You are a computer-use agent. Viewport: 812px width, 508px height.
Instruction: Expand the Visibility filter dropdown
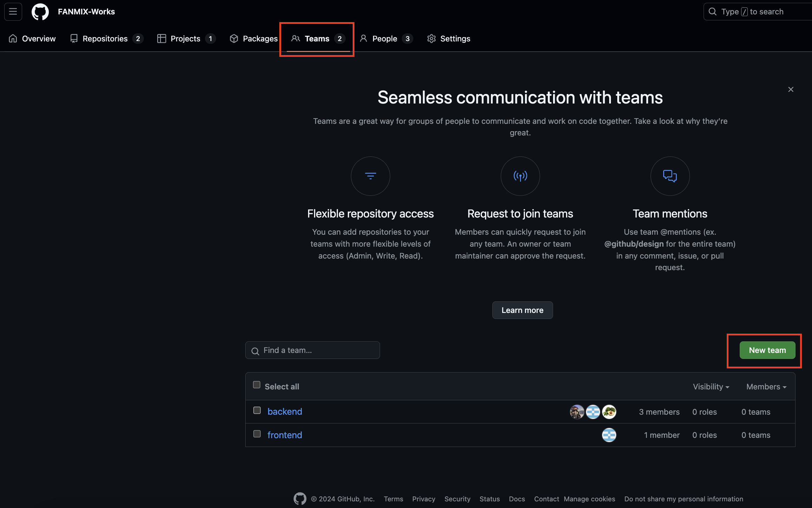point(711,387)
